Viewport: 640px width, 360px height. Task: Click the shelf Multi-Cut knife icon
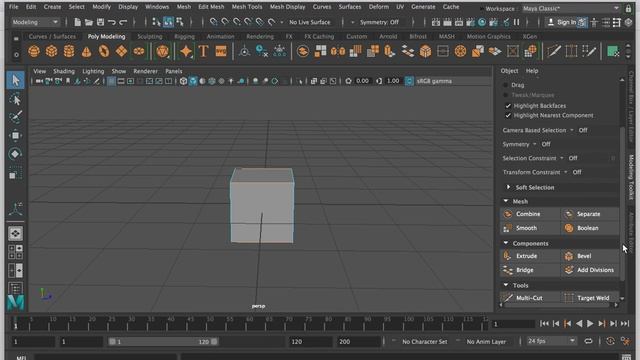click(554, 51)
